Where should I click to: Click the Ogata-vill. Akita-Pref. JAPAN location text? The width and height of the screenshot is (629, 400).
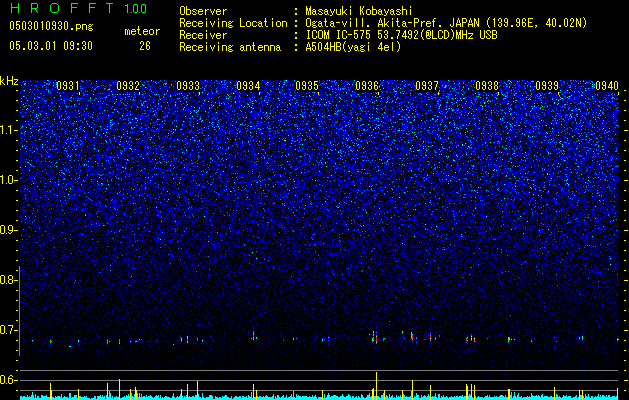(x=446, y=23)
